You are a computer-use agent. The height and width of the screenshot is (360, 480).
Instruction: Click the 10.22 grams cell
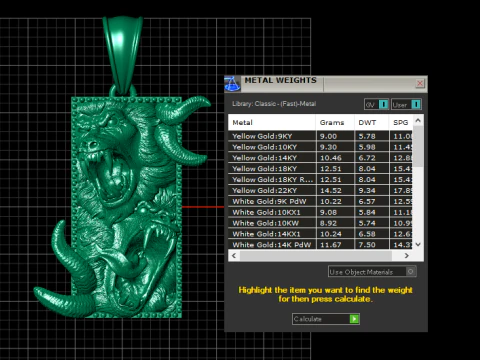coord(335,201)
